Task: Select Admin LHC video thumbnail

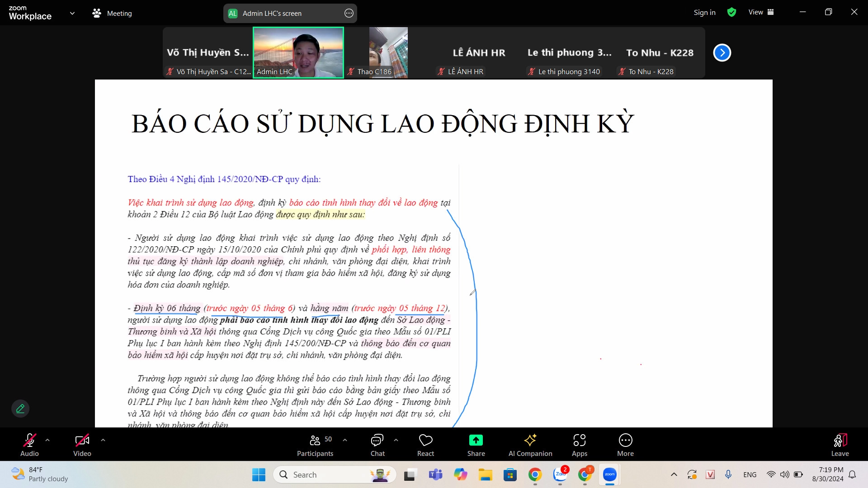Action: click(298, 52)
